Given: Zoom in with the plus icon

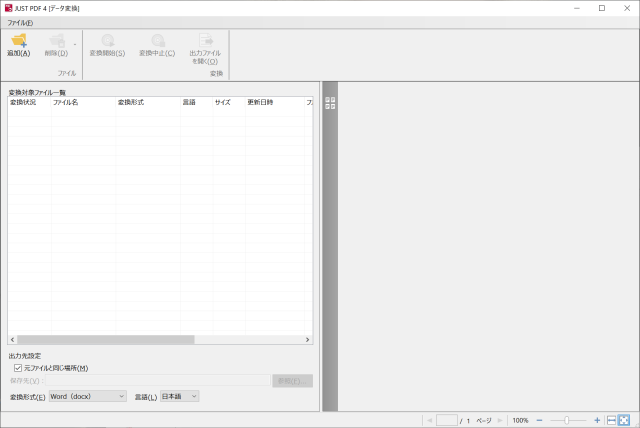Looking at the screenshot, I should 597,420.
